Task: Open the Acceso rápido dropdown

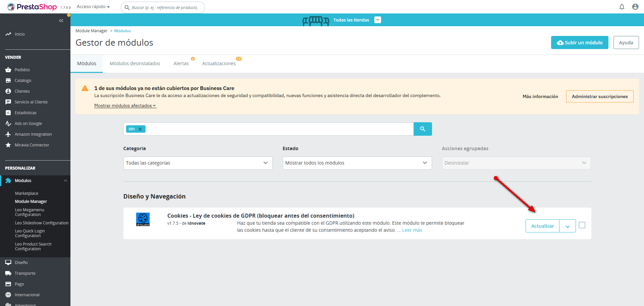Action: 93,7
